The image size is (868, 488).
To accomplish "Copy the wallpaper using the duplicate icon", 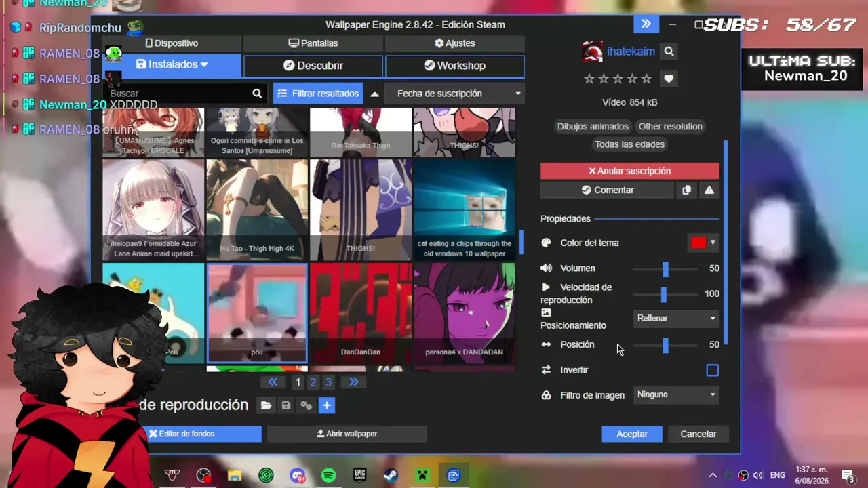I will 686,190.
